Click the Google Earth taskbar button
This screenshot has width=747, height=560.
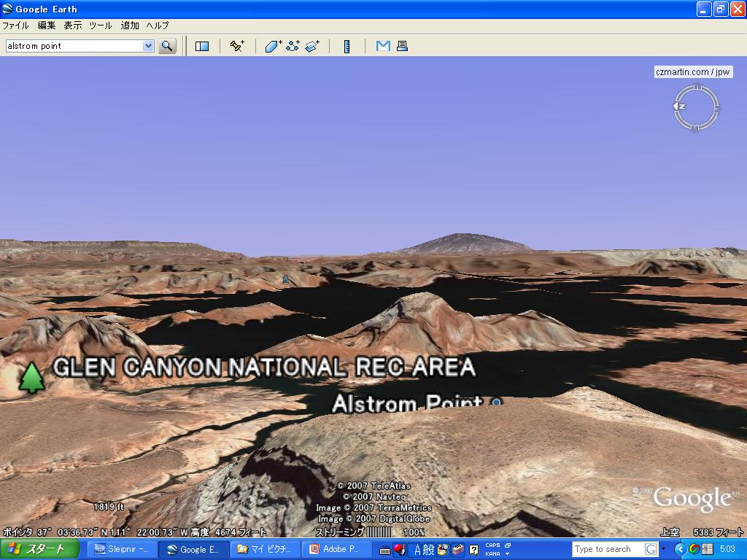coord(193,549)
